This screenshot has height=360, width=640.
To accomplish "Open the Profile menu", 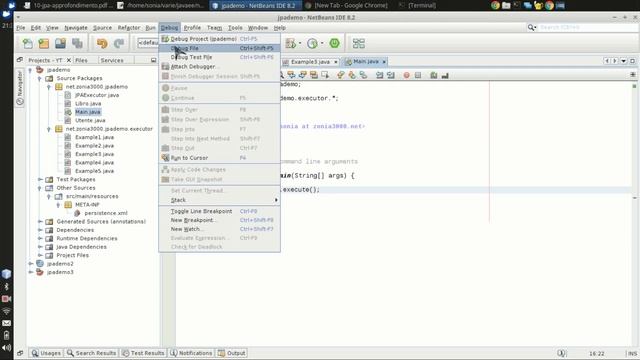I will point(192,28).
